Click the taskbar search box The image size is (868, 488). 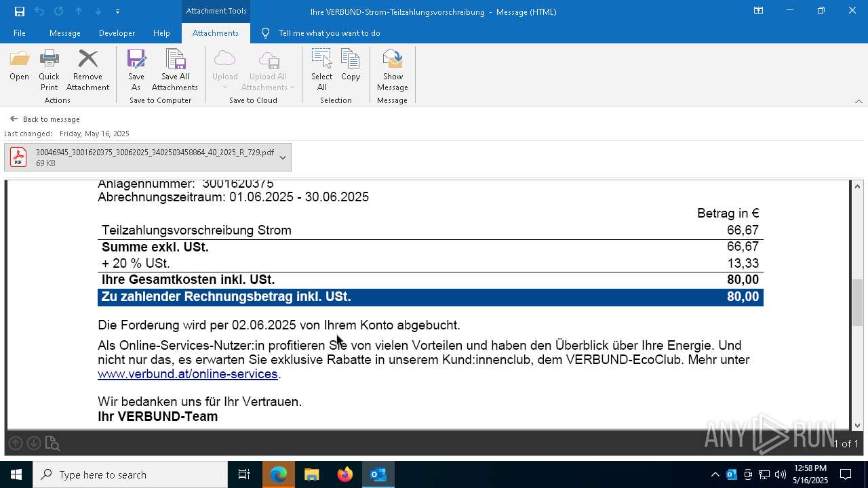click(130, 474)
